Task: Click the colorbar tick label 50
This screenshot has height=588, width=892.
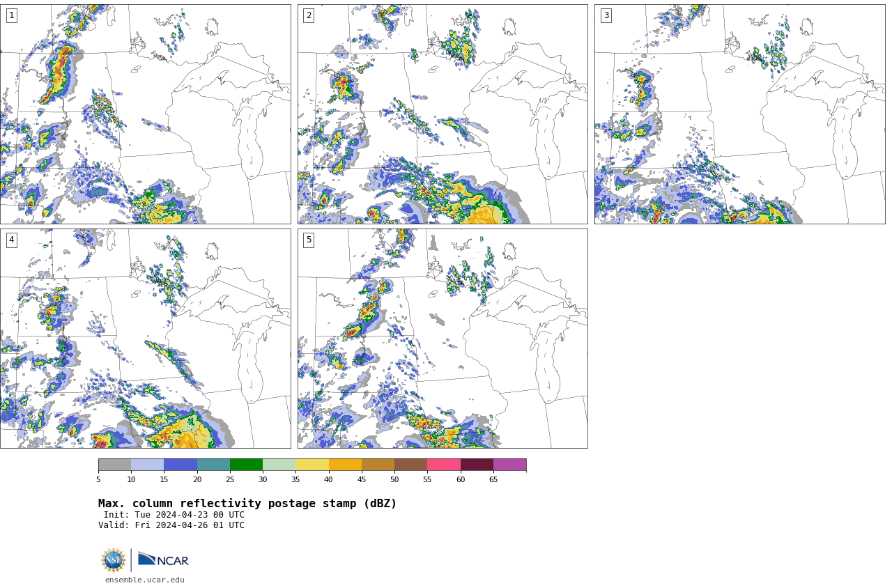Action: pyautogui.click(x=394, y=479)
